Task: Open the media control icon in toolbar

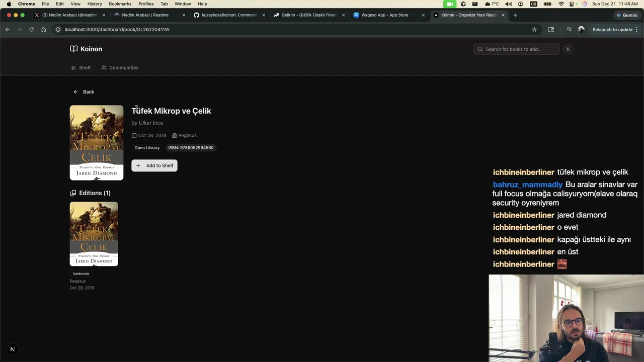Action: point(569,29)
